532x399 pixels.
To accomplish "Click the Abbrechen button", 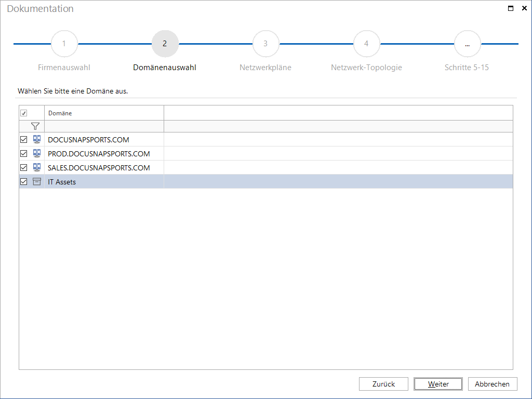I will pos(493,384).
